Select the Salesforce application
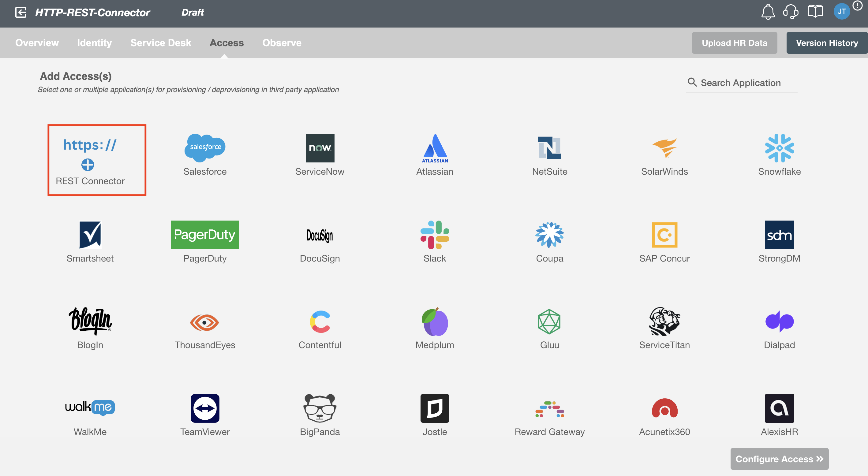The width and height of the screenshot is (868, 476). point(205,155)
